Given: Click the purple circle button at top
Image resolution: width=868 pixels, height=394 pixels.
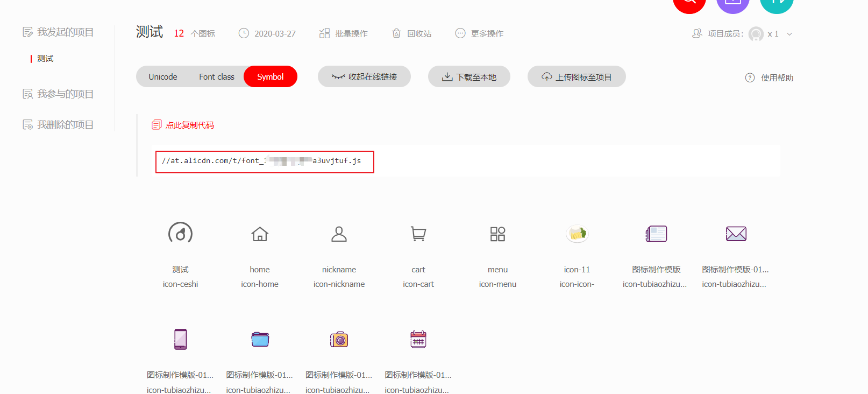Looking at the screenshot, I should tap(733, 3).
